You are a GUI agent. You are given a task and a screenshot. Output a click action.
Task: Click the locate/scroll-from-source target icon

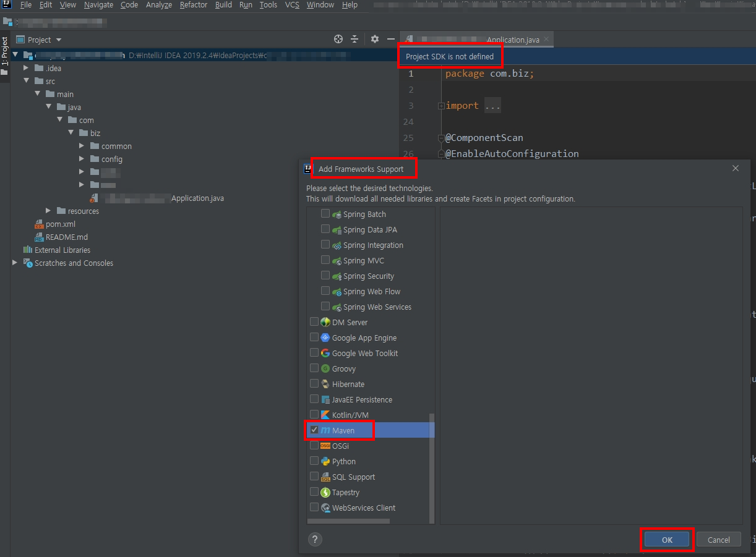338,39
